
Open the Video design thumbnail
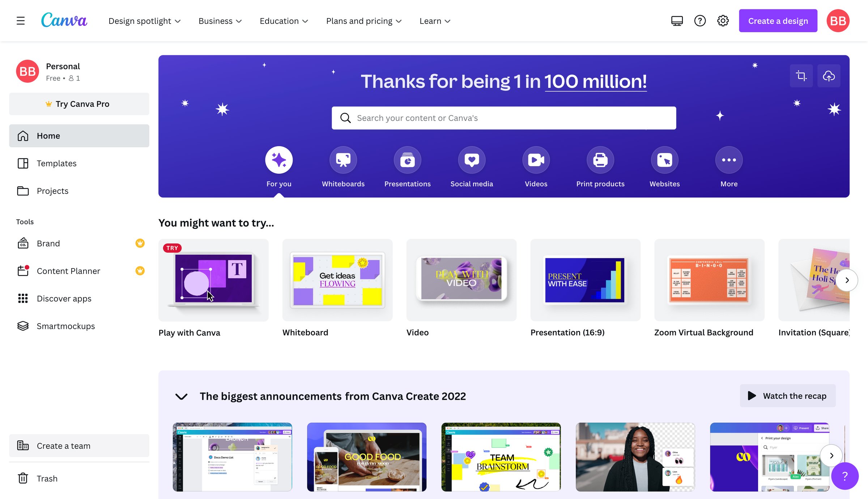(x=461, y=280)
